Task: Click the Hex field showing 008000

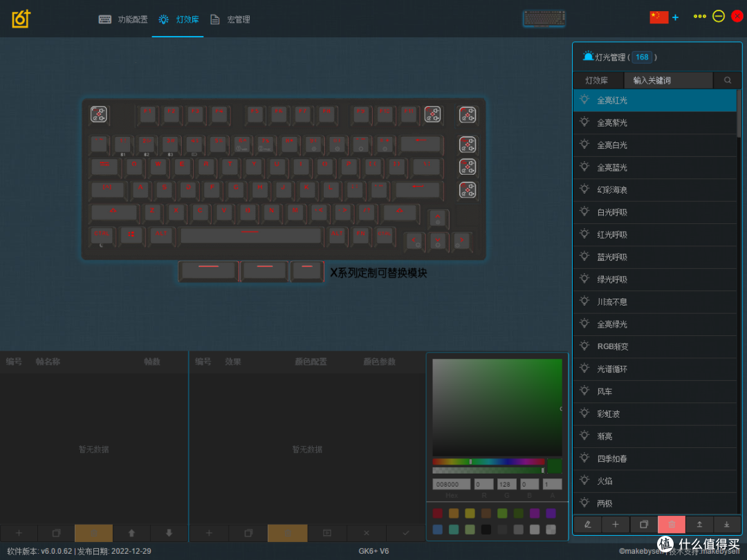Action: pos(451,484)
